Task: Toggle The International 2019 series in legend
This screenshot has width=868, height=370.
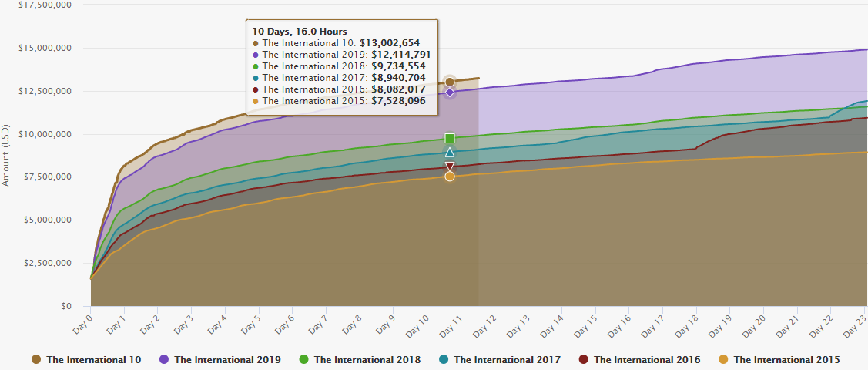Action: (x=227, y=359)
